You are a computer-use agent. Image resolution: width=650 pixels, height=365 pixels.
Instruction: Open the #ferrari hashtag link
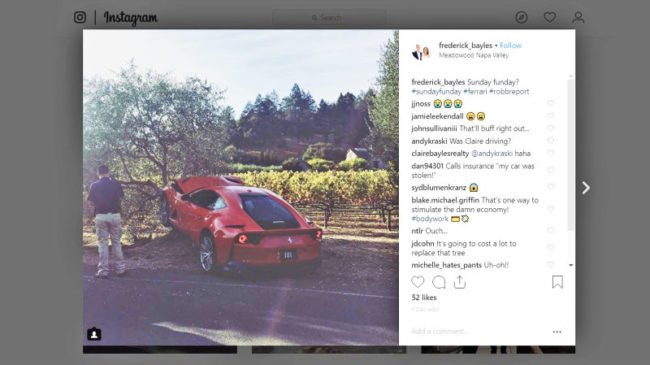[475, 92]
